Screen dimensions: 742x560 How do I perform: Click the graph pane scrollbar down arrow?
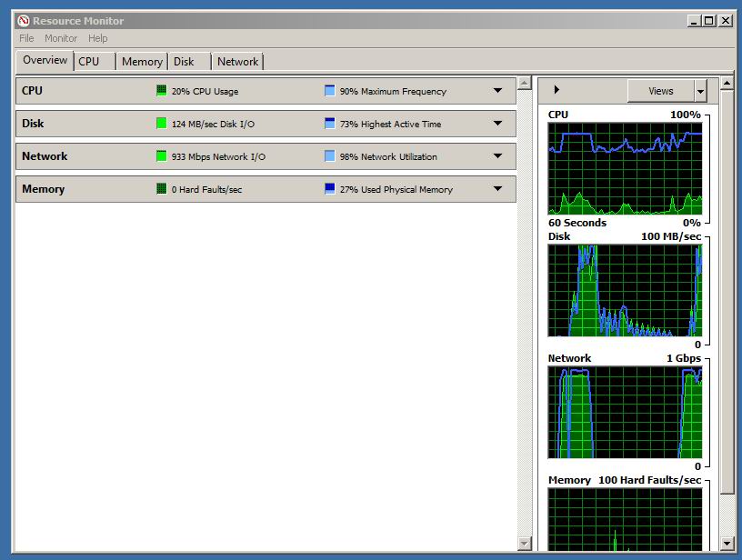pos(727,544)
